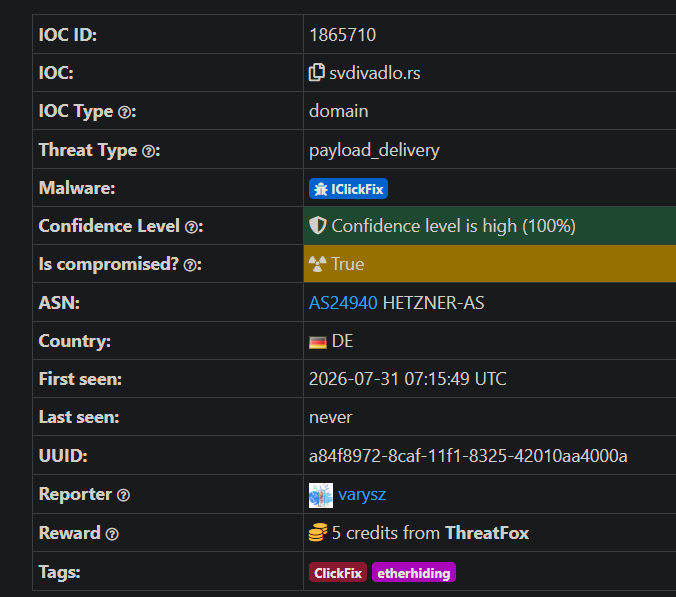Click the green confidence level bar

490,225
